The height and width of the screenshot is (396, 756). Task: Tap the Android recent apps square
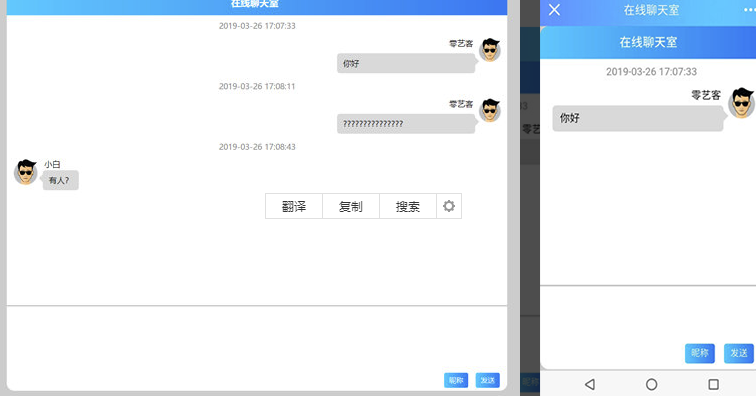click(x=714, y=384)
